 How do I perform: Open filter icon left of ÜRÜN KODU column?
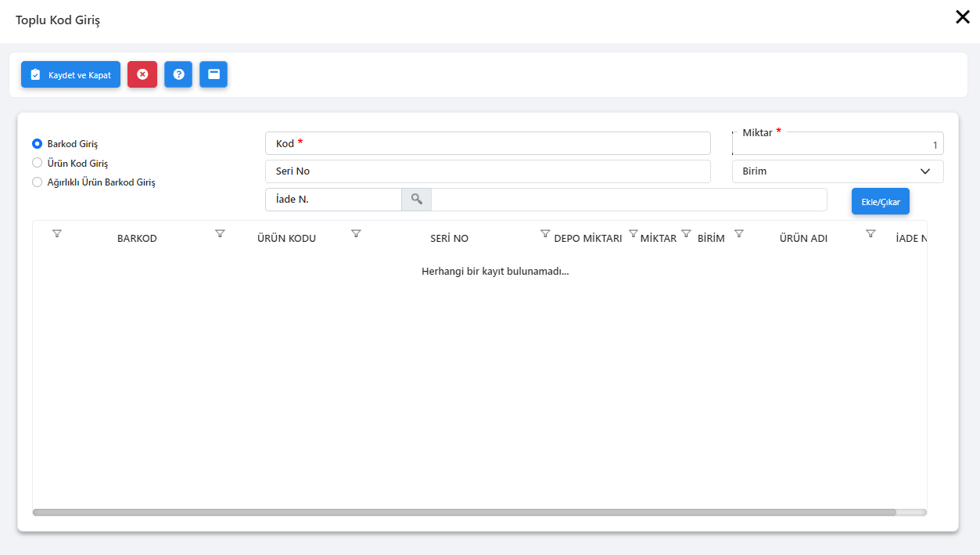(x=220, y=233)
